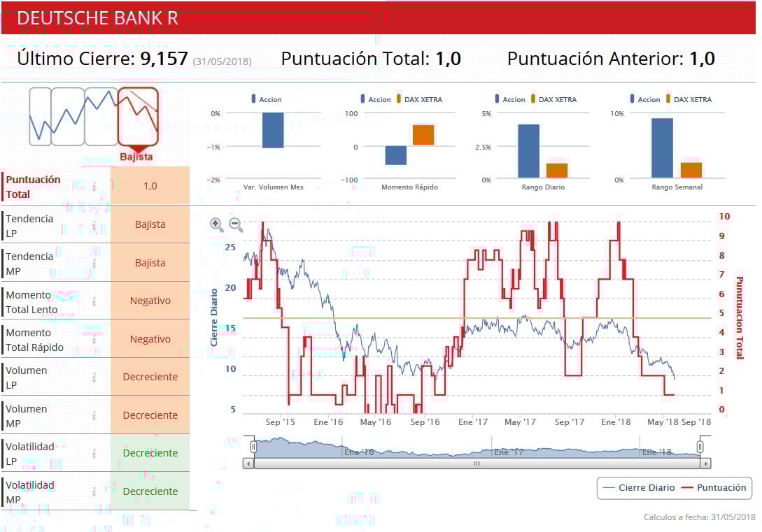This screenshot has height=532, width=762.
Task: Select the first trend phase box
Action: (x=40, y=117)
